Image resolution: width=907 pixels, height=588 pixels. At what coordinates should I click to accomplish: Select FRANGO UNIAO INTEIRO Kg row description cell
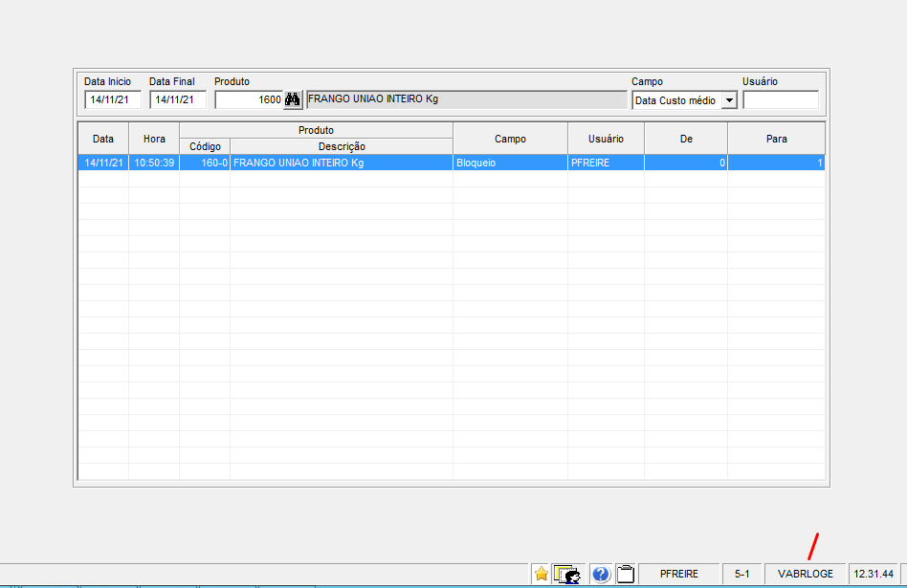(x=342, y=163)
